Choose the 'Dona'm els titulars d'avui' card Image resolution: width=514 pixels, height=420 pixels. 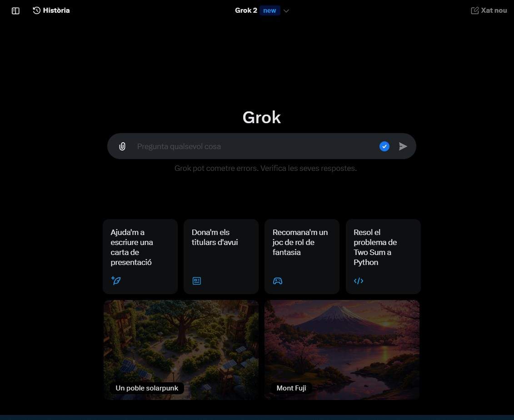pyautogui.click(x=221, y=256)
